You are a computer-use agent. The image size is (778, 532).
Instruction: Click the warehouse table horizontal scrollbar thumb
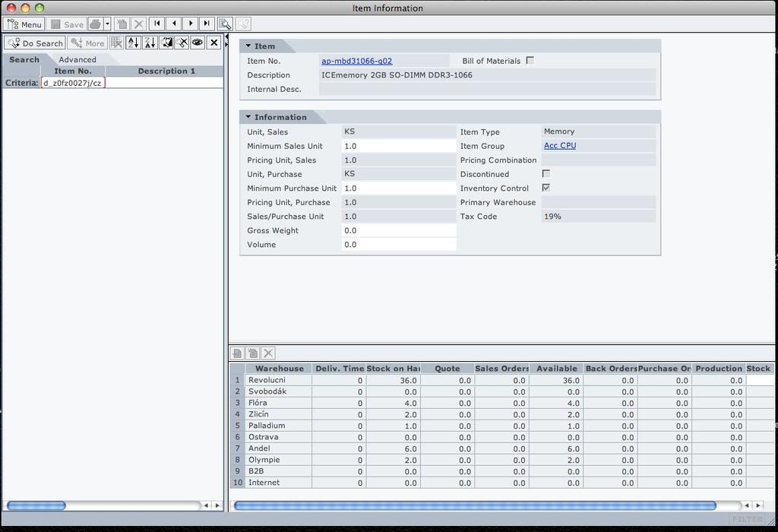tap(475, 505)
